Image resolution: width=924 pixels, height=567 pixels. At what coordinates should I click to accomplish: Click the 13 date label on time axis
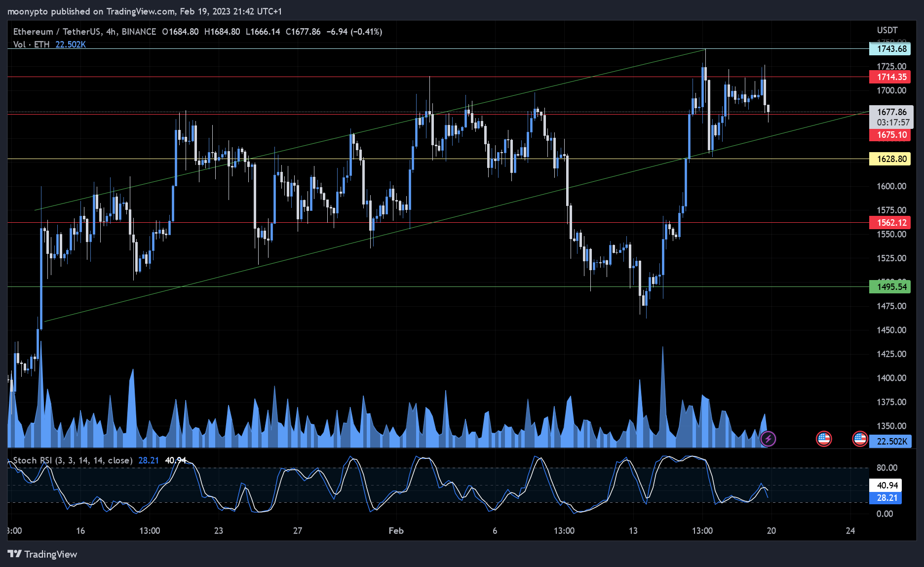click(633, 531)
